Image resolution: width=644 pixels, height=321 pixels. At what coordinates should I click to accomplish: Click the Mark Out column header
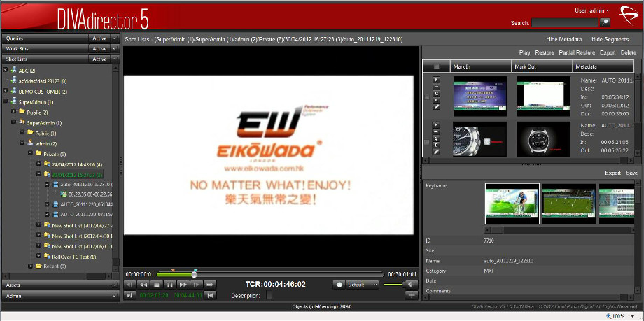tap(542, 66)
